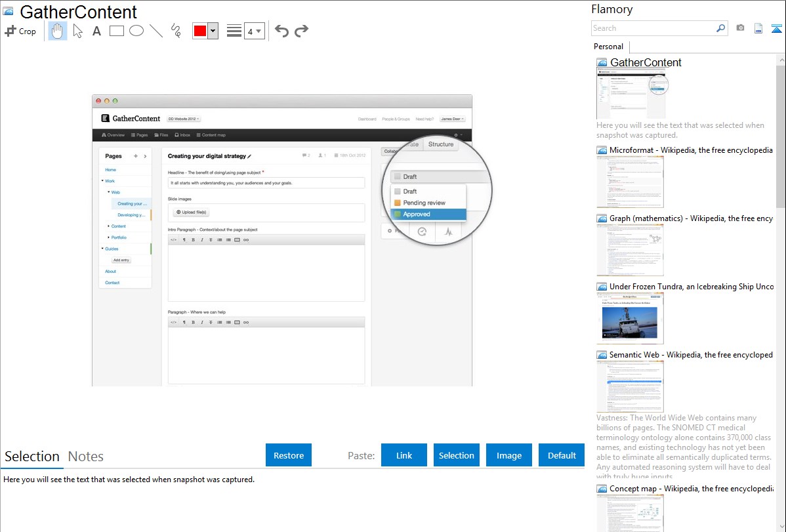Click the GatherContent thumbnail in the snapshot list
The width and height of the screenshot is (786, 532).
coord(632,94)
